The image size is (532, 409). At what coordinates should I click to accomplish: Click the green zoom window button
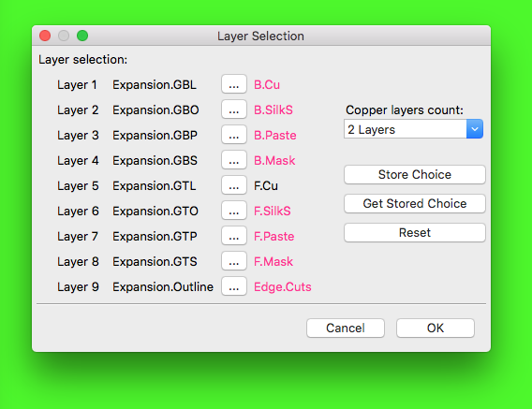click(x=82, y=36)
